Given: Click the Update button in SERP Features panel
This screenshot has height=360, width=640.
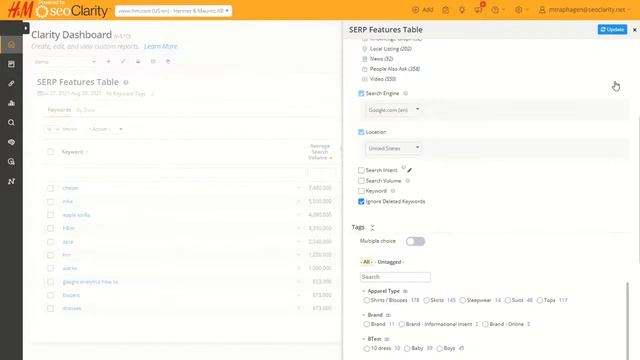Looking at the screenshot, I should (612, 29).
